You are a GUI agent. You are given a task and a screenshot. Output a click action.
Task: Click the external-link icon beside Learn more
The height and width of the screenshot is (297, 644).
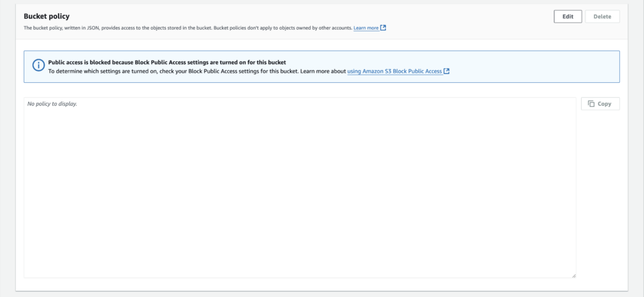(384, 28)
